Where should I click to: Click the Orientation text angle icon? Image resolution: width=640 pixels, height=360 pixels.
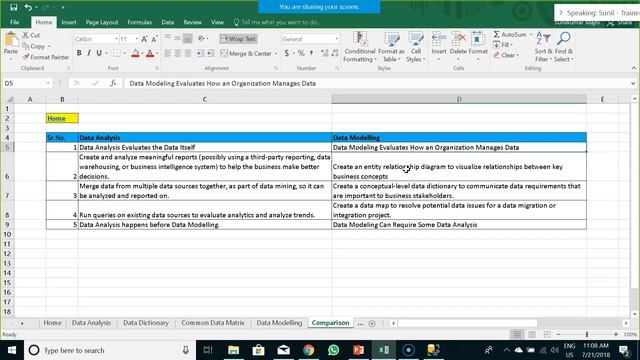point(201,39)
